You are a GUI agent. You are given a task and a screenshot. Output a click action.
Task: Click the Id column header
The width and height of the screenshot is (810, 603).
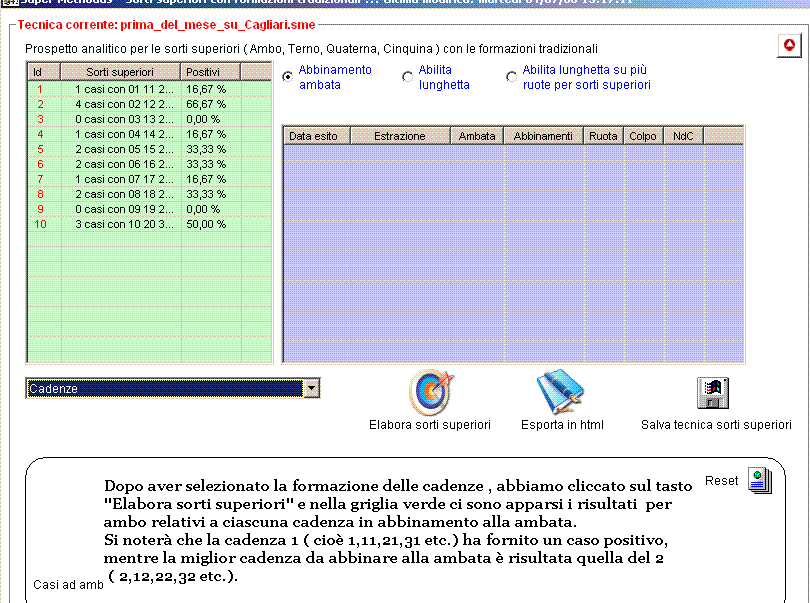click(x=44, y=72)
